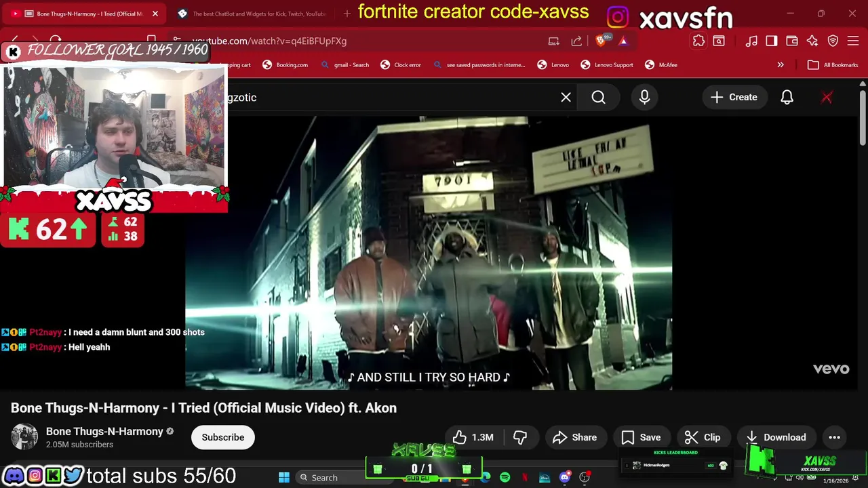
Task: Click inside the YouTube search field text
Action: tap(242, 98)
